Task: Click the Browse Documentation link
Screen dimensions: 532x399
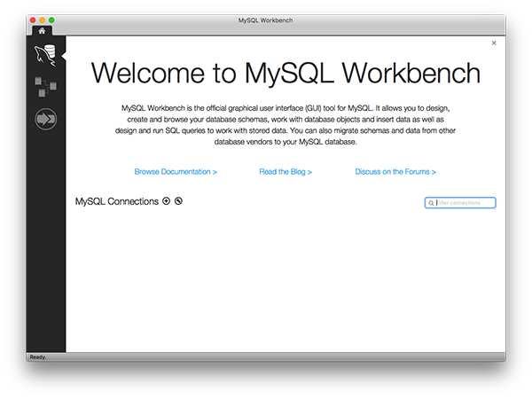Action: click(x=176, y=172)
